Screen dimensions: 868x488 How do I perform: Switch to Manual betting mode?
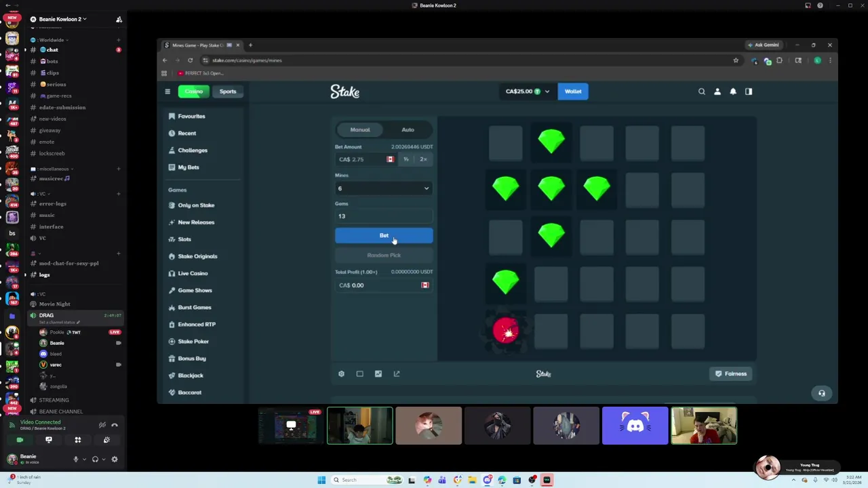click(x=360, y=129)
